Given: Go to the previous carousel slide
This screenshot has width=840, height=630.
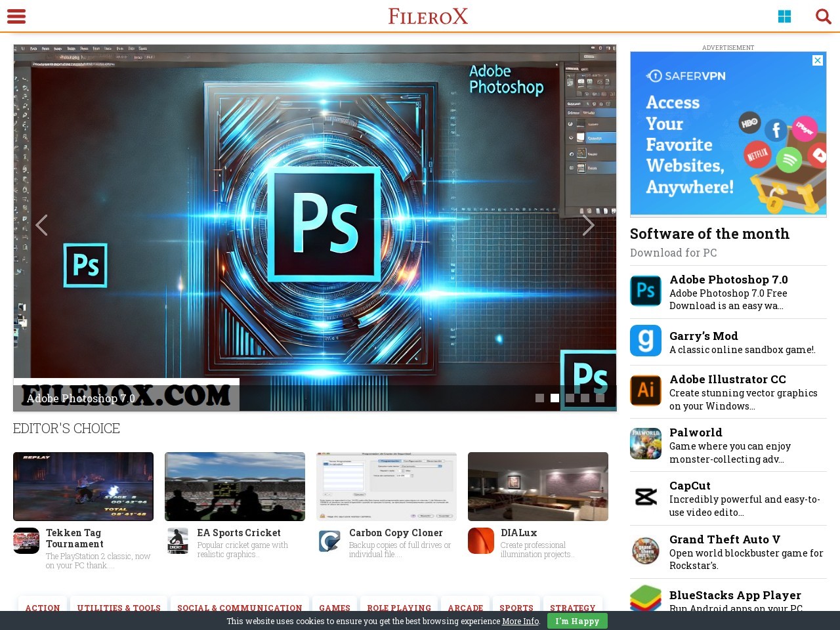Looking at the screenshot, I should (x=41, y=225).
